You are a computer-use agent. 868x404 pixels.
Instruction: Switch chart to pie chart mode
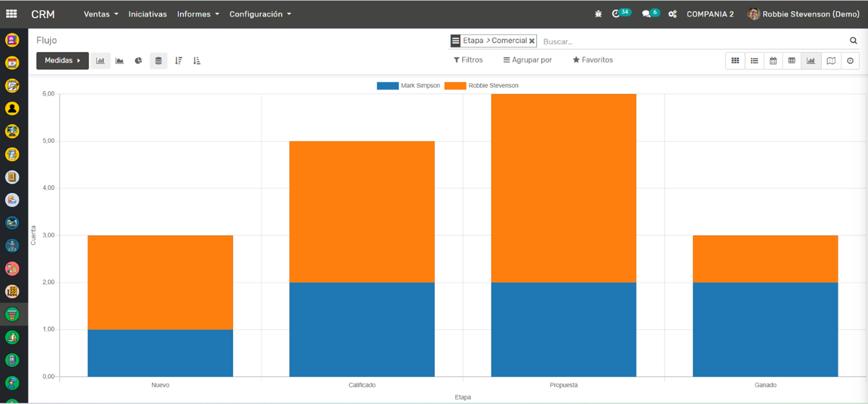click(x=138, y=61)
